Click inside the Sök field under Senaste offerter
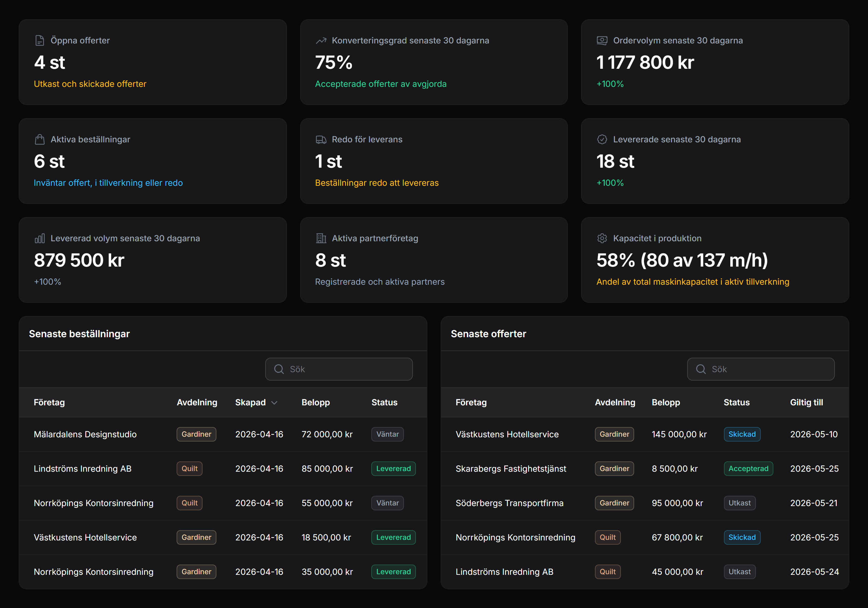The height and width of the screenshot is (608, 868). (761, 369)
